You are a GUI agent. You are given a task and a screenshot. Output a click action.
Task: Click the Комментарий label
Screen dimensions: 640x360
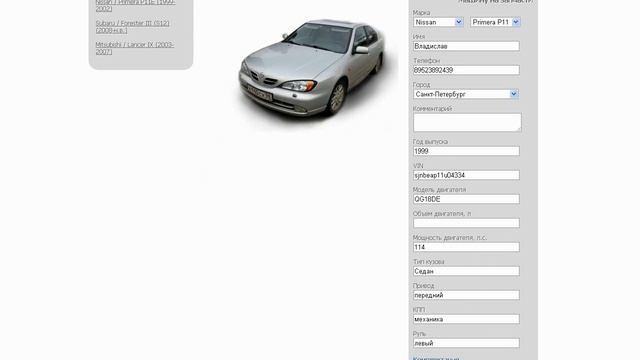coord(432,109)
